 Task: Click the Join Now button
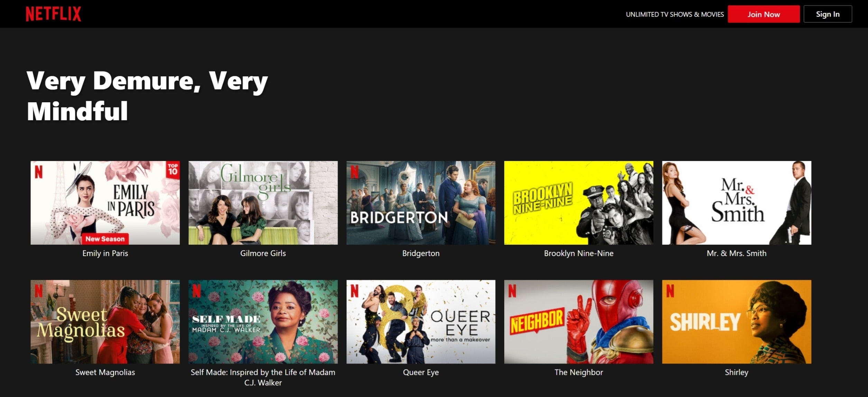click(x=764, y=14)
